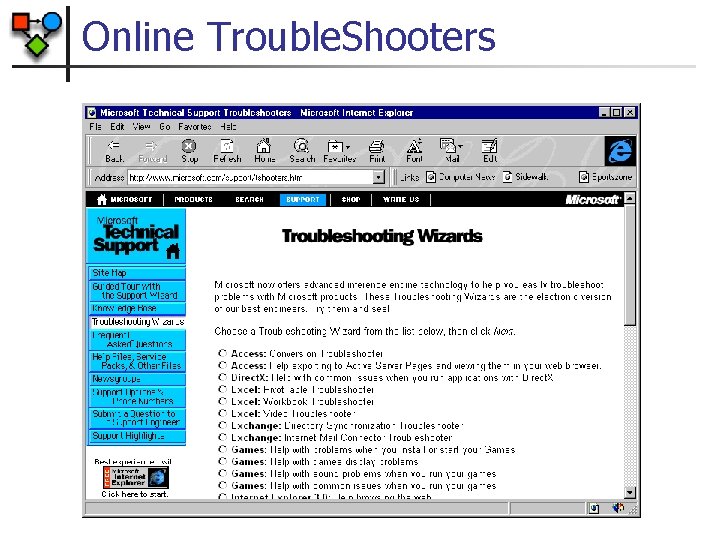Select Games: sound problems radio button
Screen dimensions: 720x540
pos(223,473)
